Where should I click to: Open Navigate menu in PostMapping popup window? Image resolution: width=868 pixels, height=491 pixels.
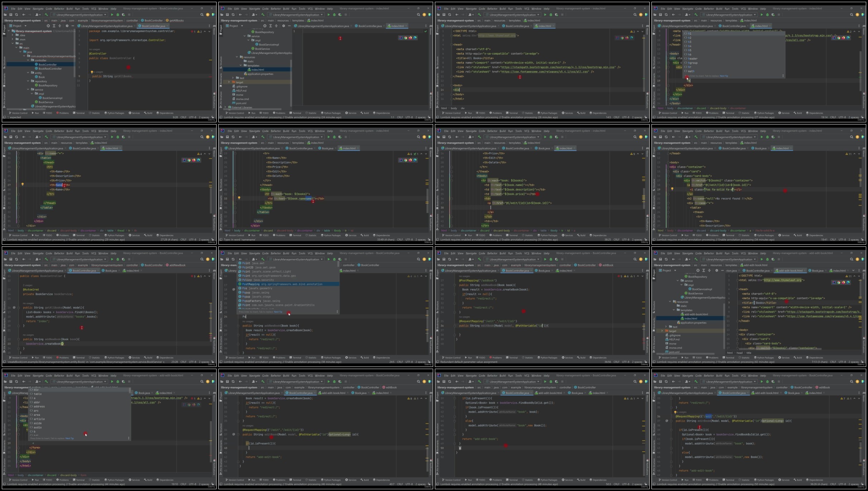pyautogui.click(x=254, y=253)
